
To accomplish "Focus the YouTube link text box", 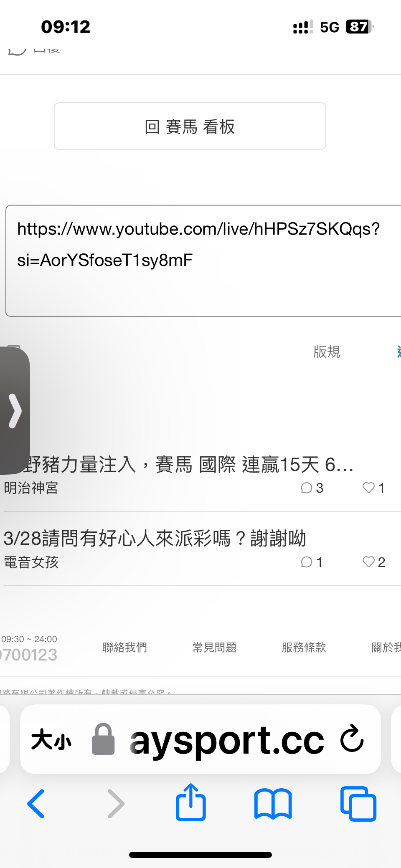I will coord(203,261).
